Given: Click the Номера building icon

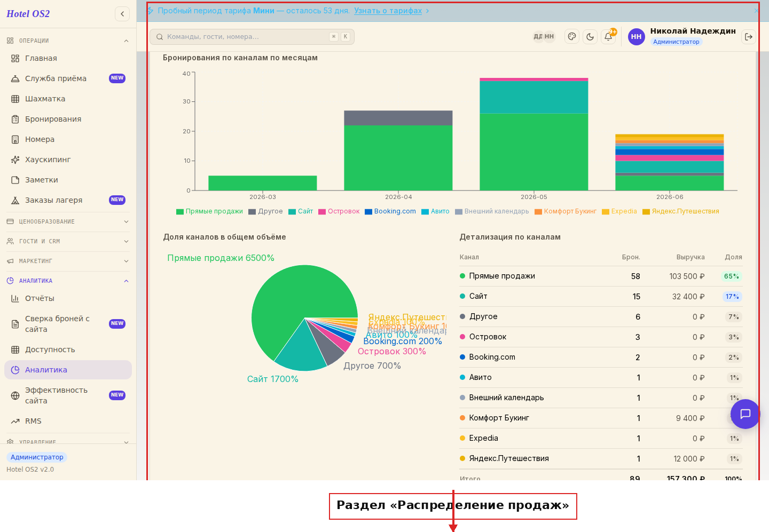Looking at the screenshot, I should (15, 139).
